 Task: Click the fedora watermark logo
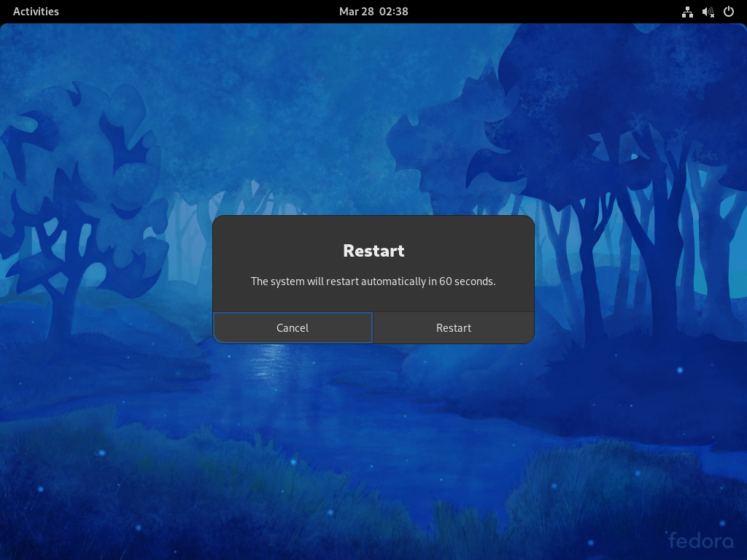[x=701, y=541]
